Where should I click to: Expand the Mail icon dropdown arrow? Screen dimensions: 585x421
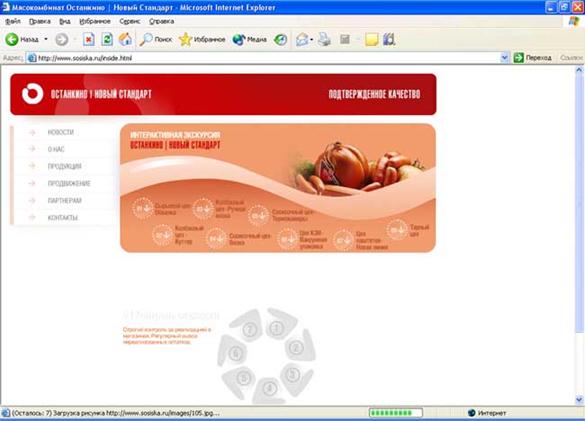click(311, 40)
